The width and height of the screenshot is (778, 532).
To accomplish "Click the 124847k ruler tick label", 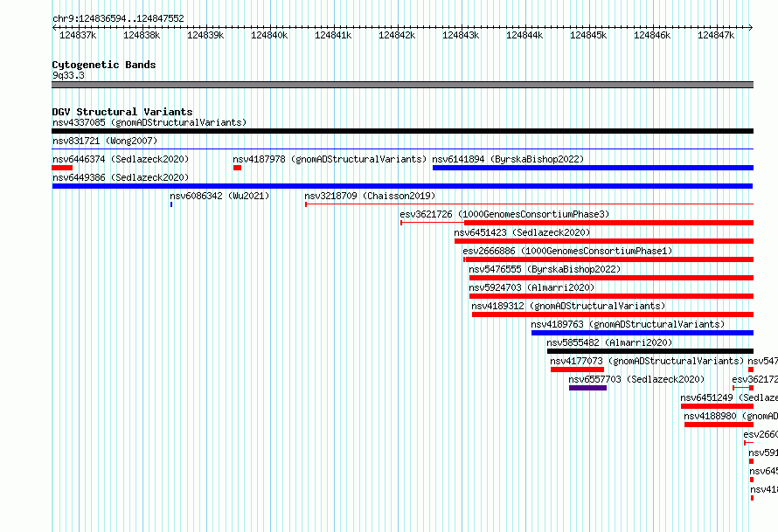I will 715,35.
